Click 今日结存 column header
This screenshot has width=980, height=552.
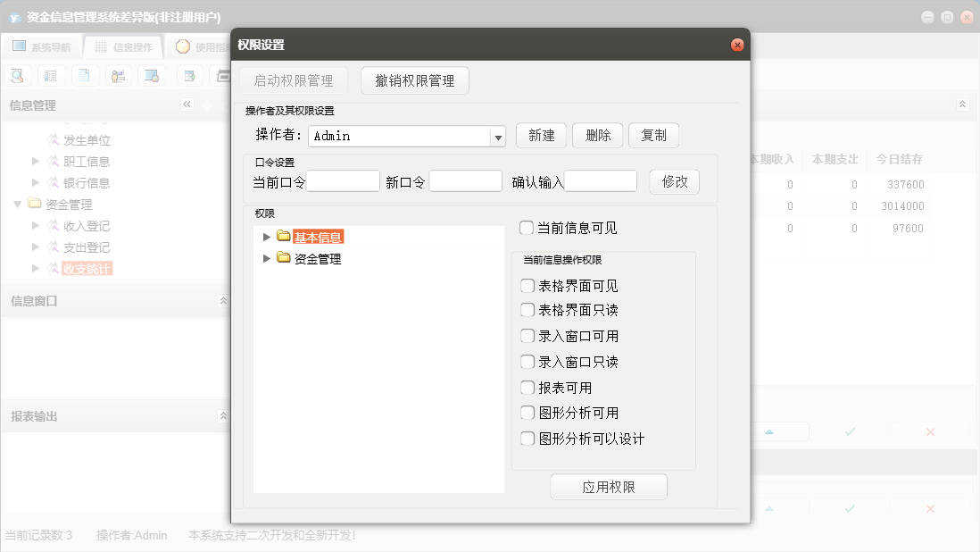pyautogui.click(x=899, y=159)
